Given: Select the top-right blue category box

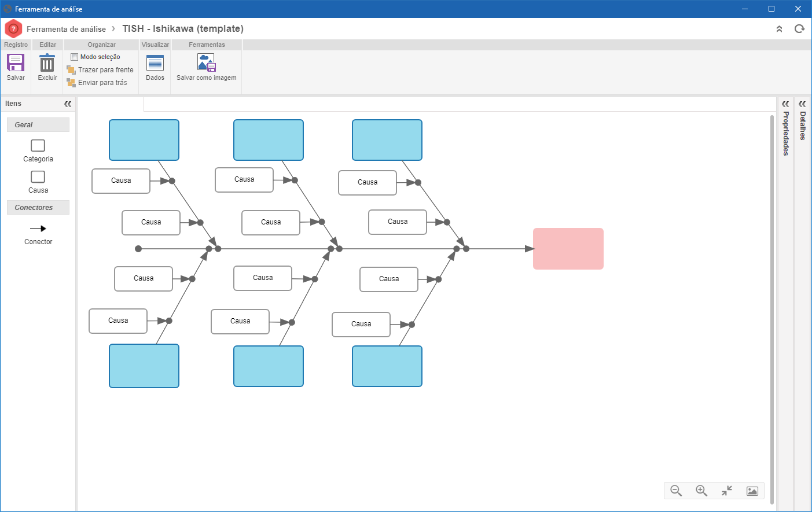Looking at the screenshot, I should (x=387, y=140).
